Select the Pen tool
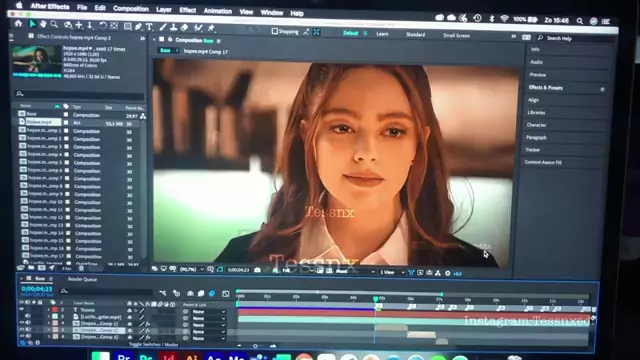This screenshot has width=640, height=360. 138,27
